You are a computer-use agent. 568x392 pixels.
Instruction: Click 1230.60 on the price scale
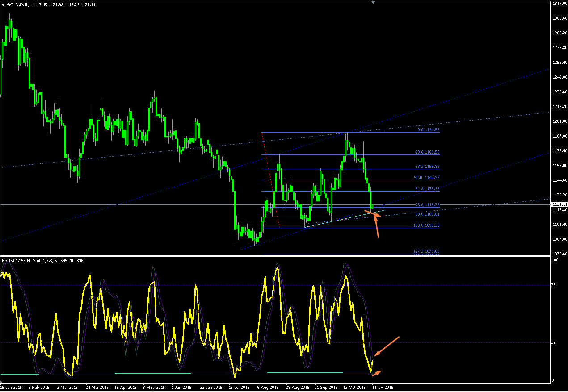pyautogui.click(x=560, y=92)
